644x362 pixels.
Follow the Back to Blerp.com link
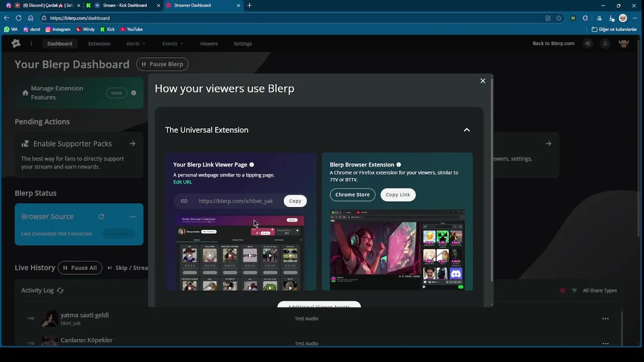click(553, 43)
